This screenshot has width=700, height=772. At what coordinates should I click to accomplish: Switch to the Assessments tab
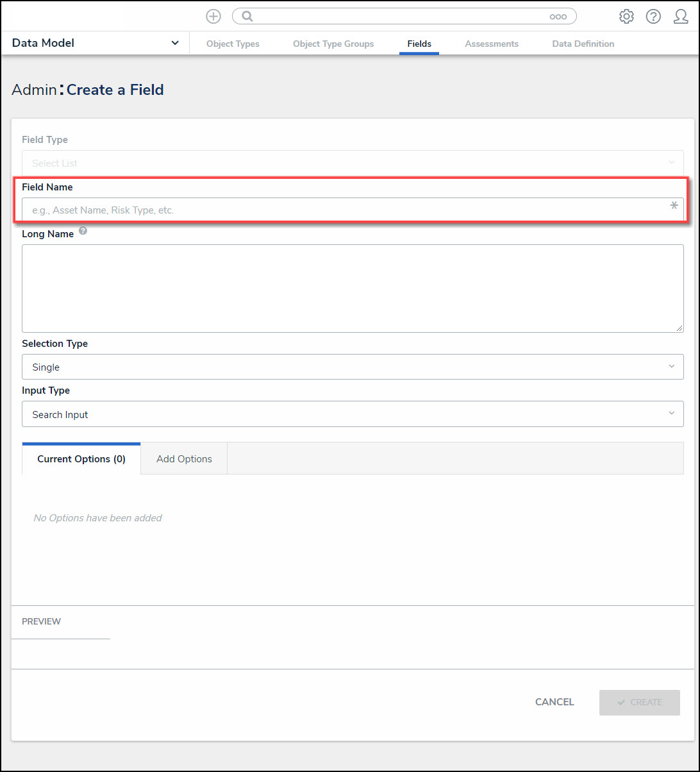tap(492, 44)
